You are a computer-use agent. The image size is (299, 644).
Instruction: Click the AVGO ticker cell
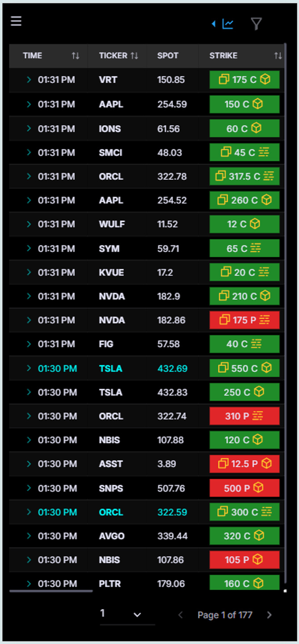click(x=112, y=536)
